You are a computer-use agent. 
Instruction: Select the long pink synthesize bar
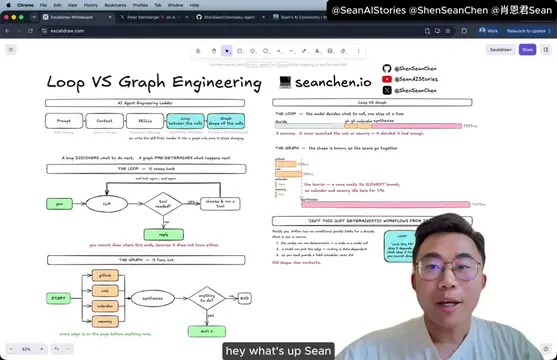(386, 204)
